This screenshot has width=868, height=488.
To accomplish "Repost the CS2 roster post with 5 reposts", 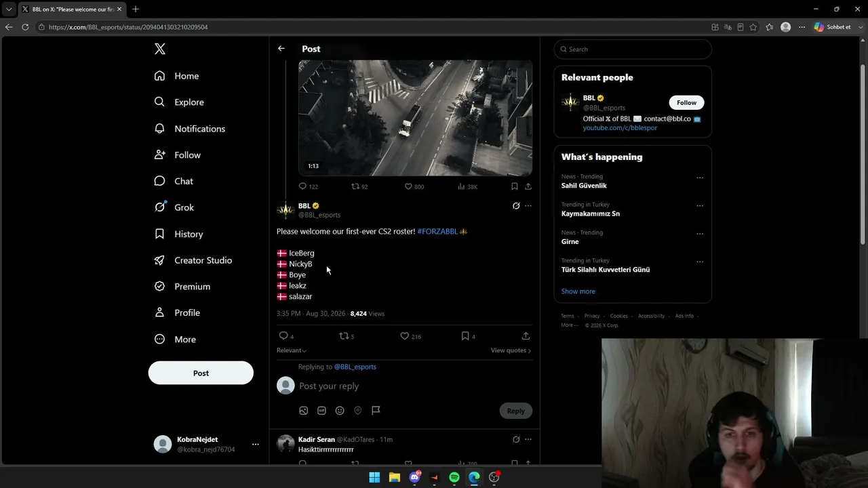I will click(347, 336).
